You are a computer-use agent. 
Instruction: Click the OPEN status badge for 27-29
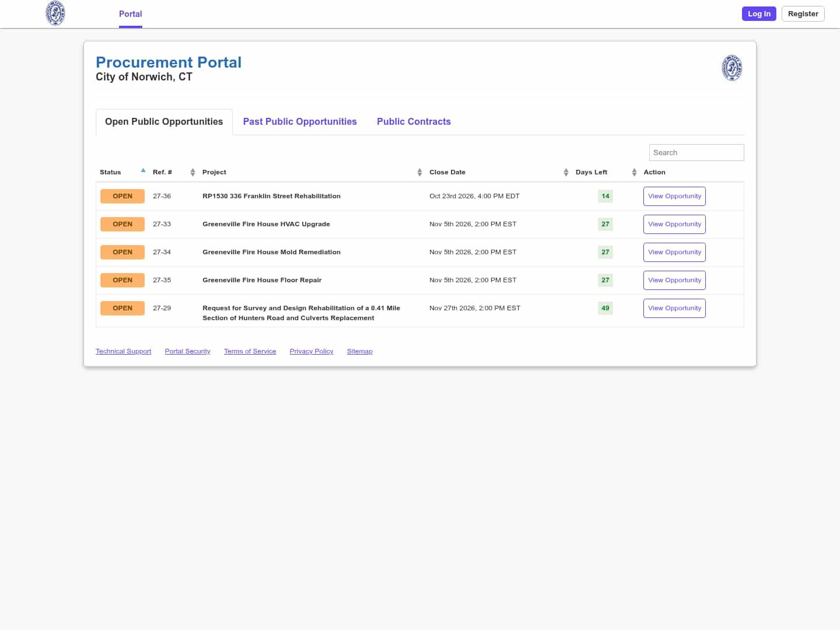coord(123,308)
